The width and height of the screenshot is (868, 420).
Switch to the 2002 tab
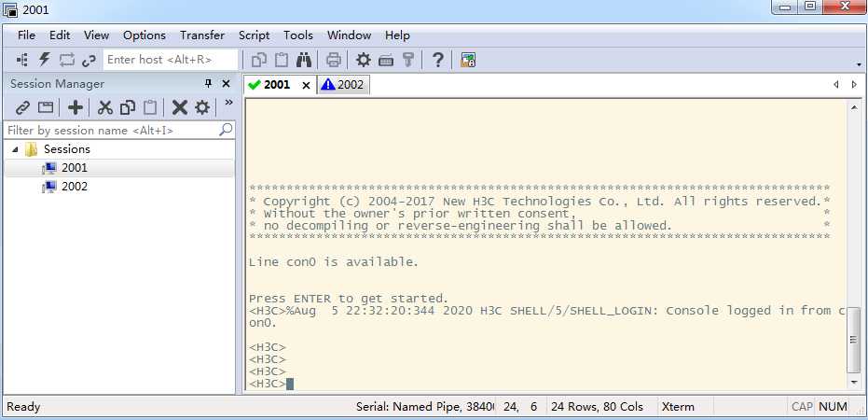click(343, 85)
